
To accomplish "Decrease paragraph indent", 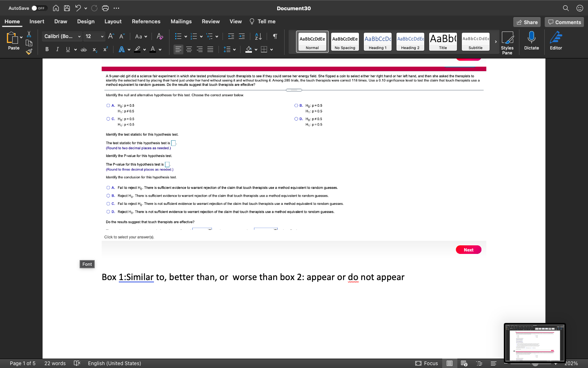I will tap(231, 36).
